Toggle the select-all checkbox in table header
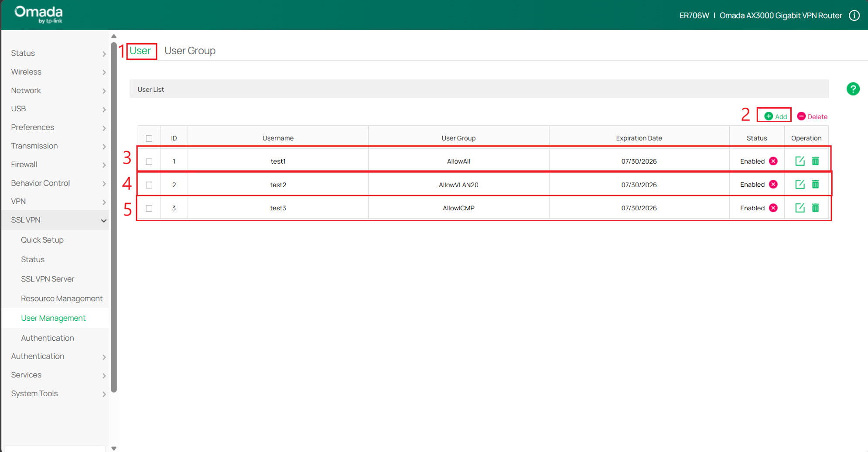The width and height of the screenshot is (868, 452). [149, 138]
